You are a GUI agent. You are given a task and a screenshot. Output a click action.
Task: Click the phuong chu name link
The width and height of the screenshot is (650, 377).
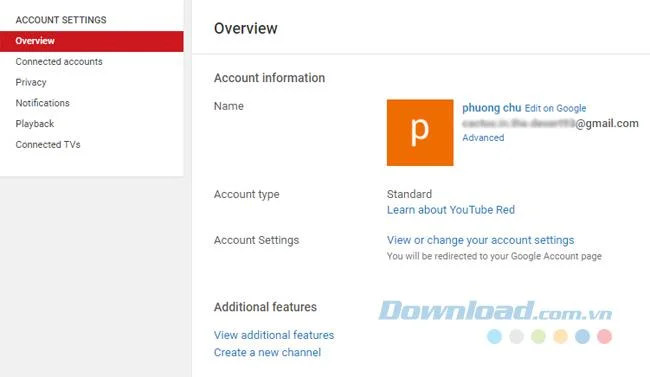pos(491,108)
